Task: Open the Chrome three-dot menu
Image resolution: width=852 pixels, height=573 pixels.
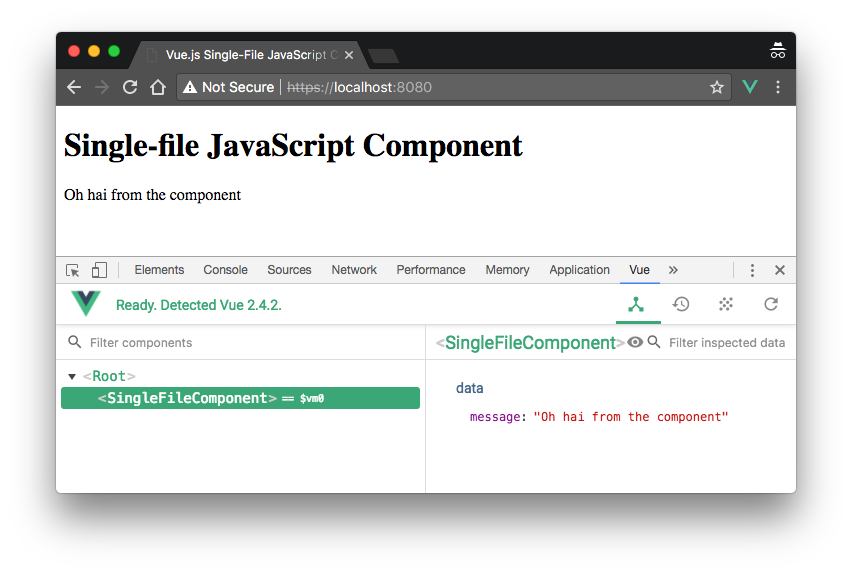Action: click(x=778, y=87)
